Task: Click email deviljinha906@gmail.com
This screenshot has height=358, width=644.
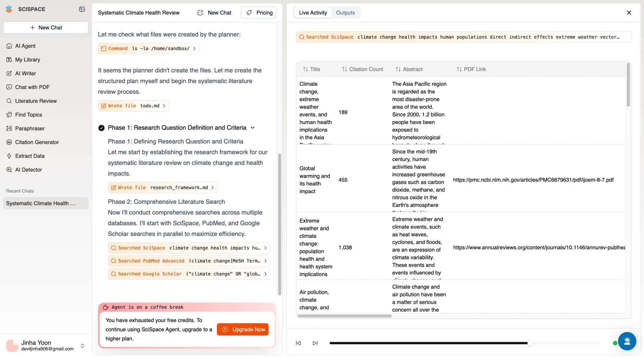Action: click(47, 349)
